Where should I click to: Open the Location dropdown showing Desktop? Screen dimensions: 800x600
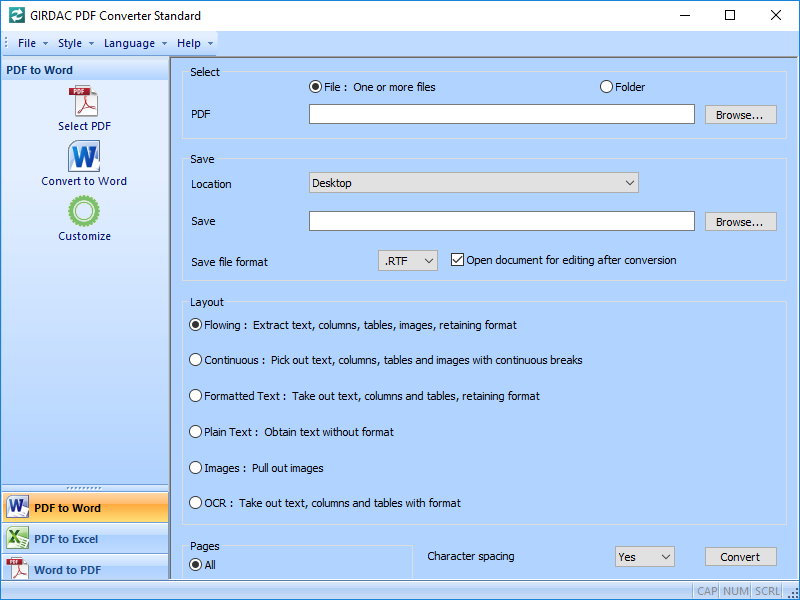(x=473, y=183)
